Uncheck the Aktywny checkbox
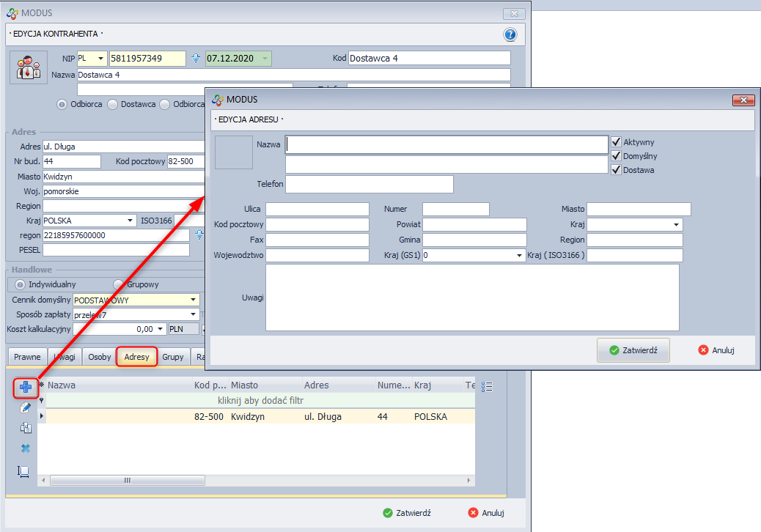This screenshot has width=761, height=532. click(616, 142)
